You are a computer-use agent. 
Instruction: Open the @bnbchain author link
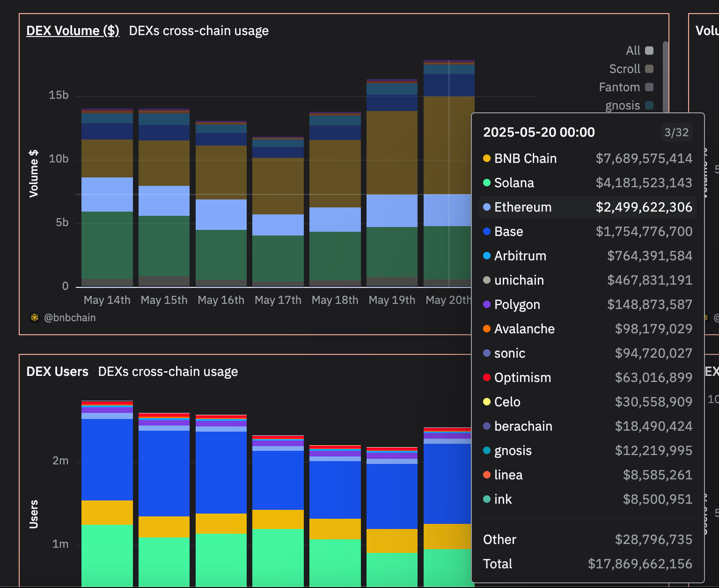[x=70, y=318]
